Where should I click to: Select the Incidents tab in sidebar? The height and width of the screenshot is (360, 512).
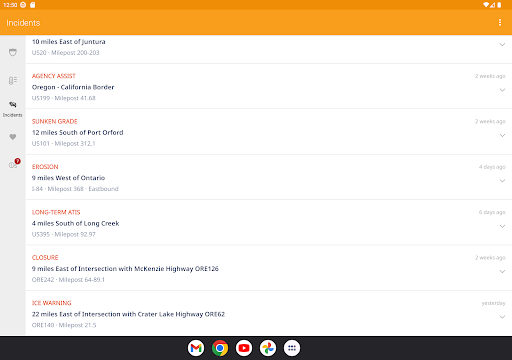13,109
